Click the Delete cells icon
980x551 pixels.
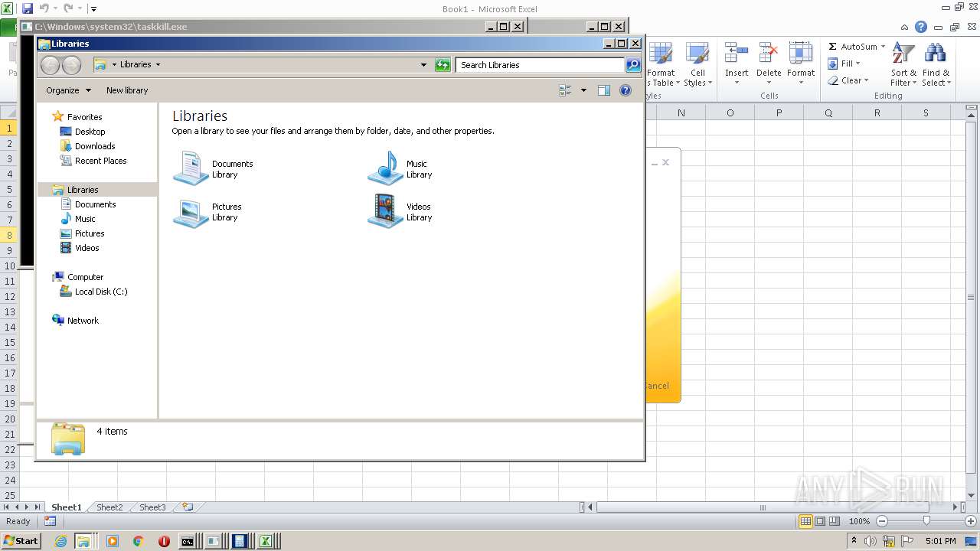(x=769, y=54)
